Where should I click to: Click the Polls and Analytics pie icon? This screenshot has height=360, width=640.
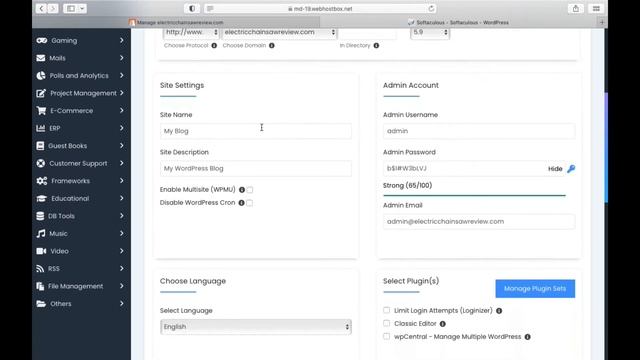pyautogui.click(x=41, y=76)
